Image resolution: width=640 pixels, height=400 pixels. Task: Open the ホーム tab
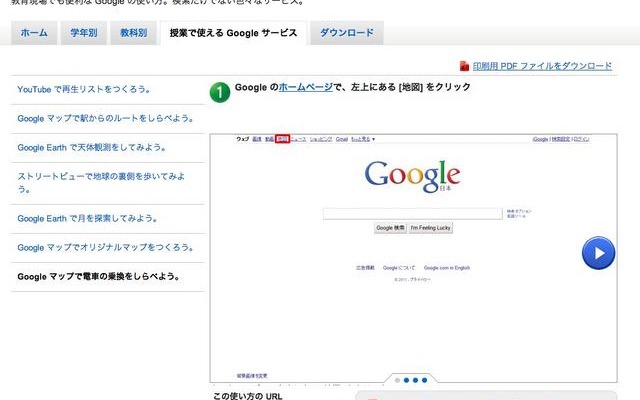click(x=34, y=33)
